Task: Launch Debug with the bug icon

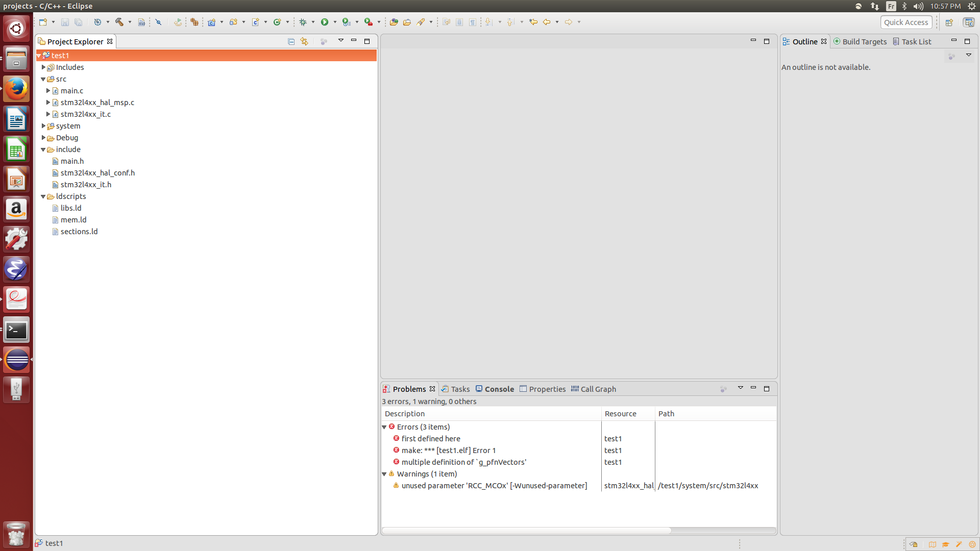Action: pyautogui.click(x=303, y=22)
